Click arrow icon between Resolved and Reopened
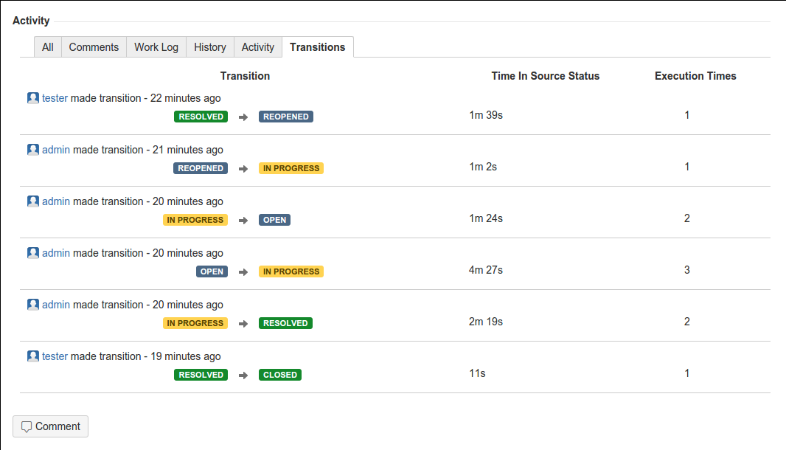Image resolution: width=786 pixels, height=450 pixels. 244,117
